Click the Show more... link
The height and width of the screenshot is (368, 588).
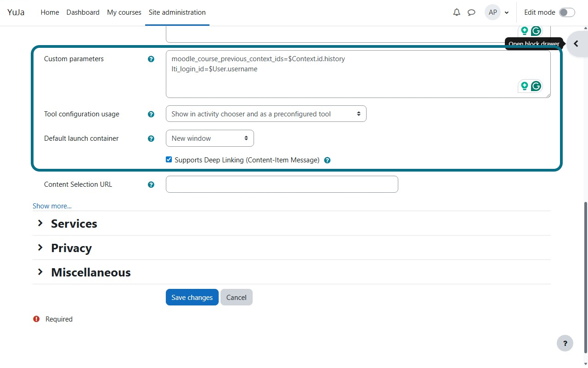(52, 206)
